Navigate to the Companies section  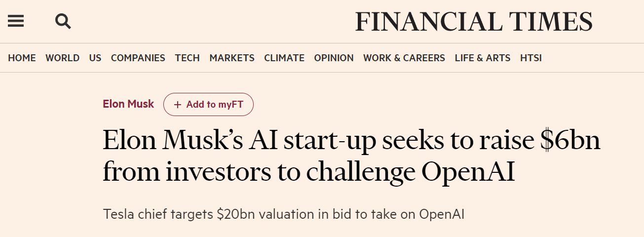[138, 58]
